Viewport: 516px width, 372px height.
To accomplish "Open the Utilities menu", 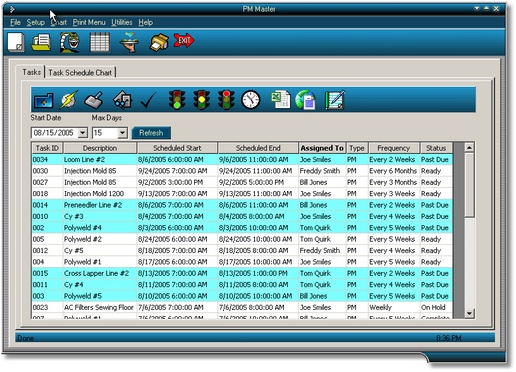I will [122, 22].
